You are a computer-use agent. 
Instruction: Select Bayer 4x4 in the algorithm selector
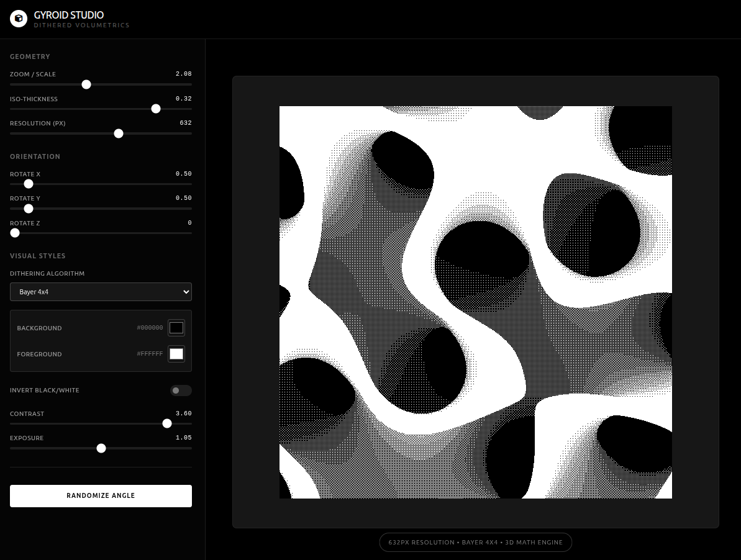(x=101, y=292)
